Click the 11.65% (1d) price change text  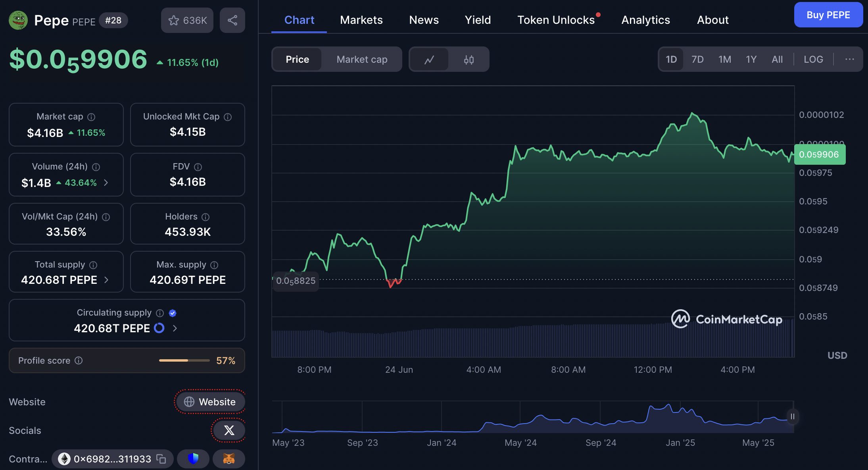(x=188, y=63)
